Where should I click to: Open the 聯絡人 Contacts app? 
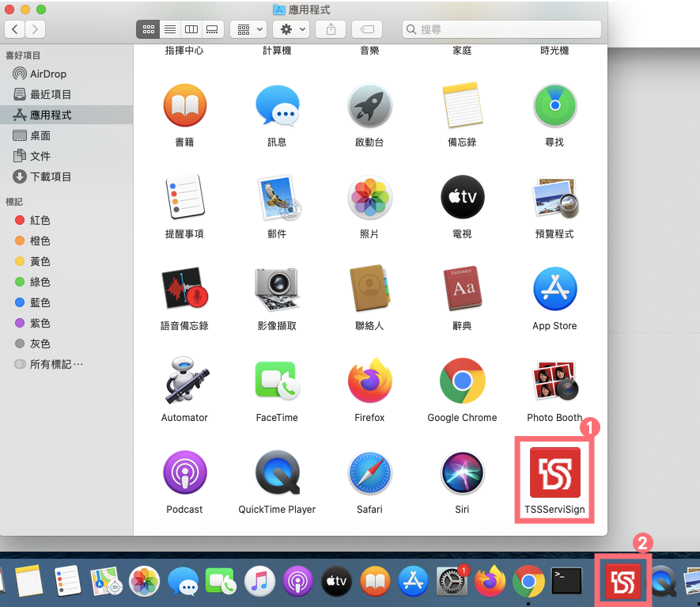click(369, 289)
